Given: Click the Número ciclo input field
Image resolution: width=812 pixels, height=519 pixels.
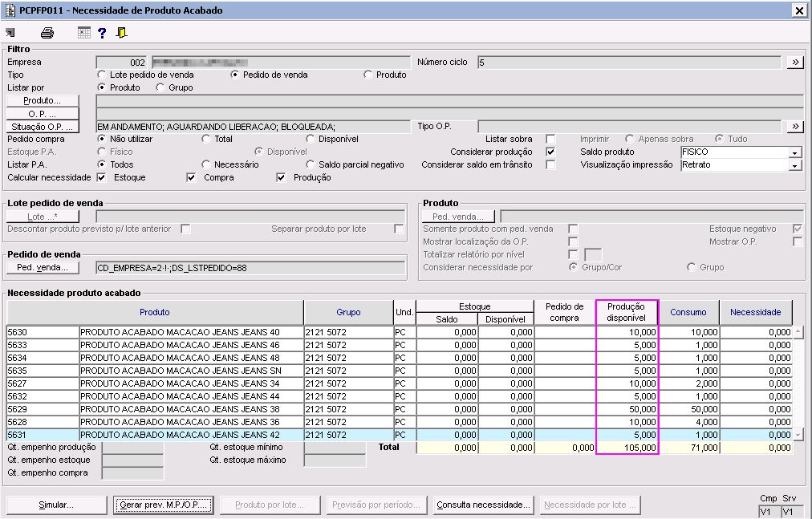Looking at the screenshot, I should pyautogui.click(x=629, y=62).
